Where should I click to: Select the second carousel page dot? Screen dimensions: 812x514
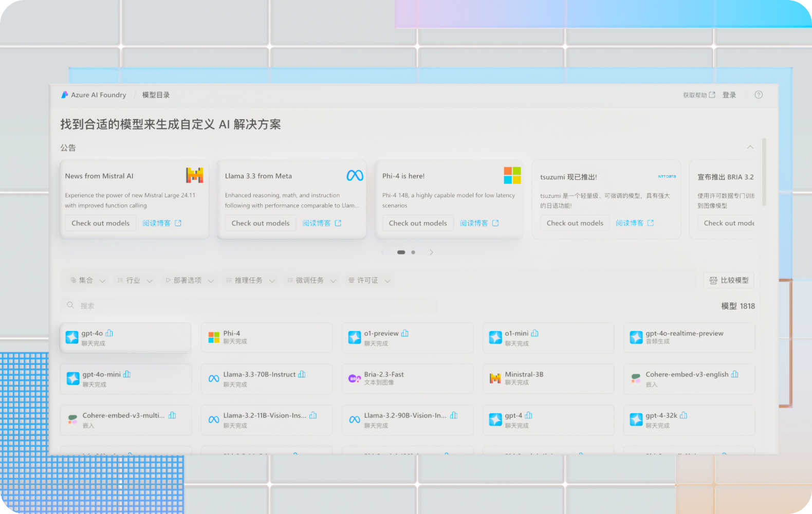[x=413, y=252]
